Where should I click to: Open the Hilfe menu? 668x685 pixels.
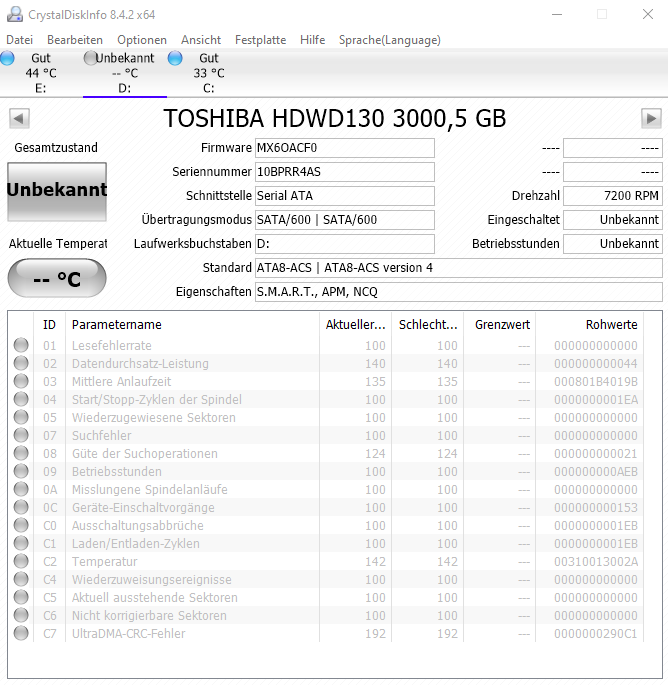[x=312, y=40]
